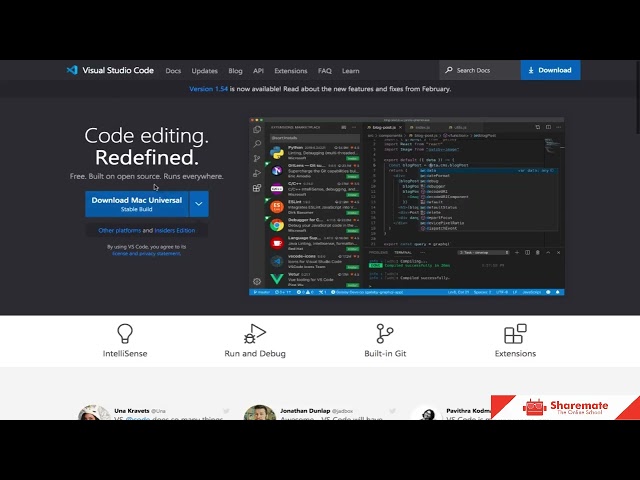This screenshot has height=480, width=640.
Task: Click the VS Code editor screenshot image
Action: [407, 207]
